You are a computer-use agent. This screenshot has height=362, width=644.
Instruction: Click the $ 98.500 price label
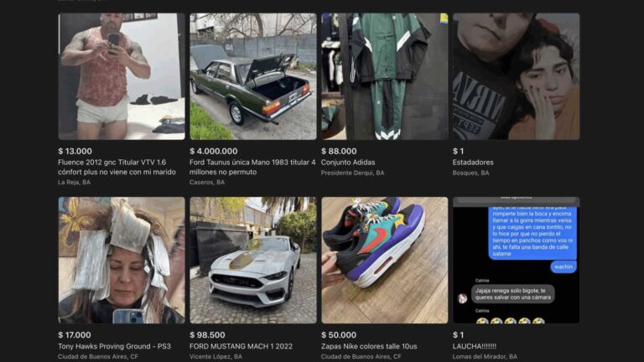point(207,335)
